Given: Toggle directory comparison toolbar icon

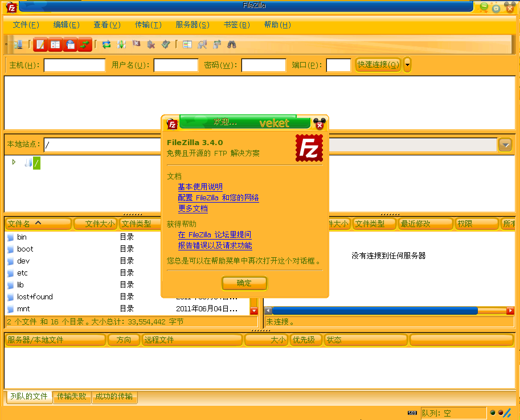Looking at the screenshot, I should tap(202, 44).
